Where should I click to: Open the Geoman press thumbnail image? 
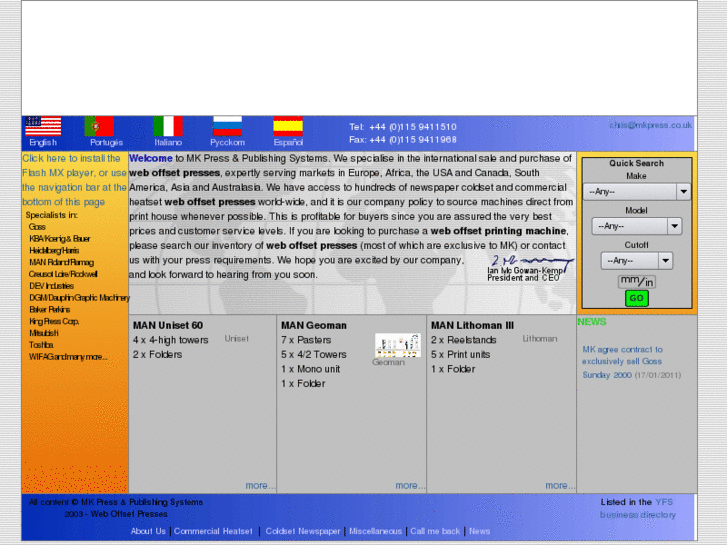[x=398, y=345]
